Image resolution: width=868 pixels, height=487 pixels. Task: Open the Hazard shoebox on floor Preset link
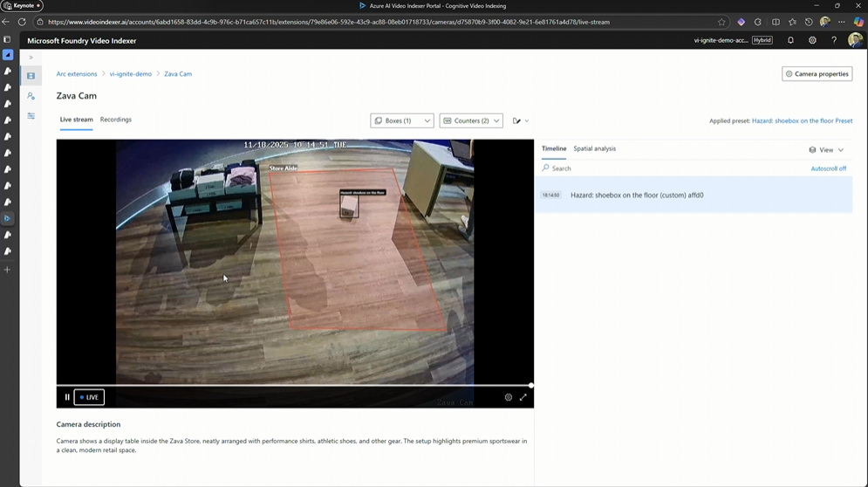[802, 120]
